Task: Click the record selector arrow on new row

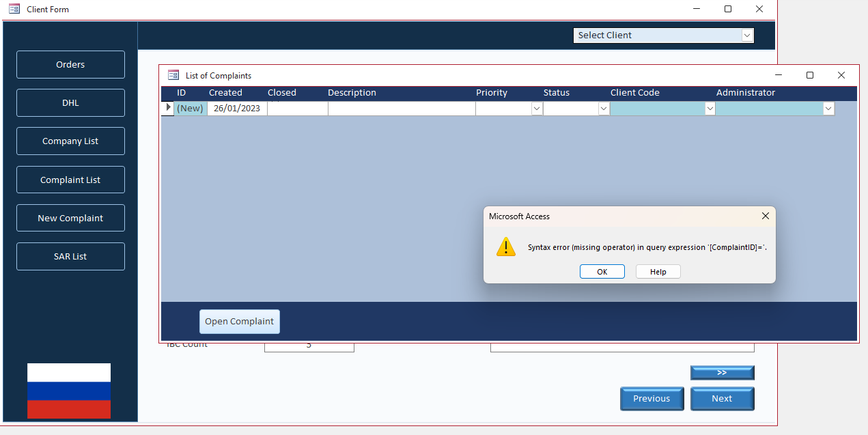Action: tap(168, 108)
